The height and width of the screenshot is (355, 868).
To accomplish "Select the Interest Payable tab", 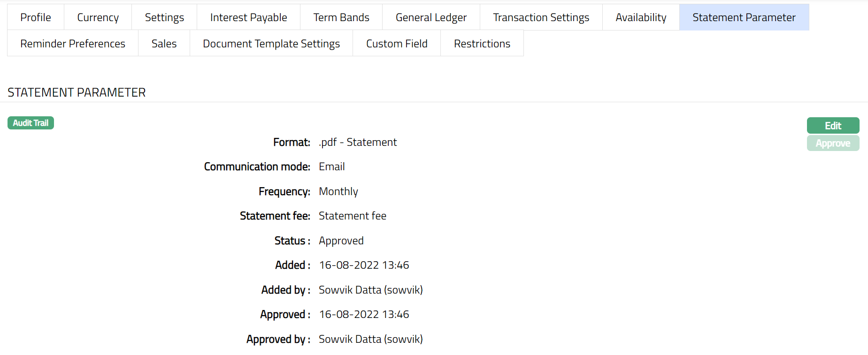I will tap(248, 17).
